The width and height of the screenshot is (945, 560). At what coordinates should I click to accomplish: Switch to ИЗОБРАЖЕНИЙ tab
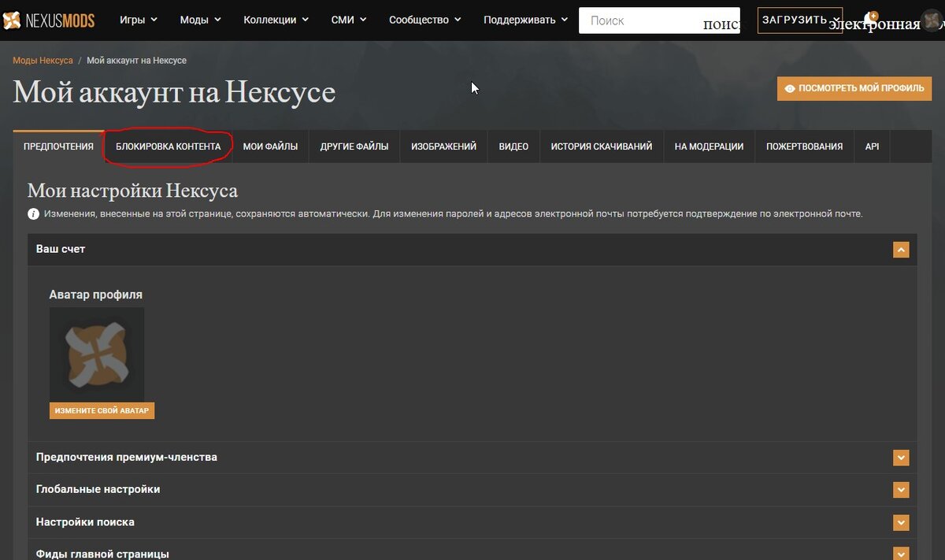coord(443,146)
